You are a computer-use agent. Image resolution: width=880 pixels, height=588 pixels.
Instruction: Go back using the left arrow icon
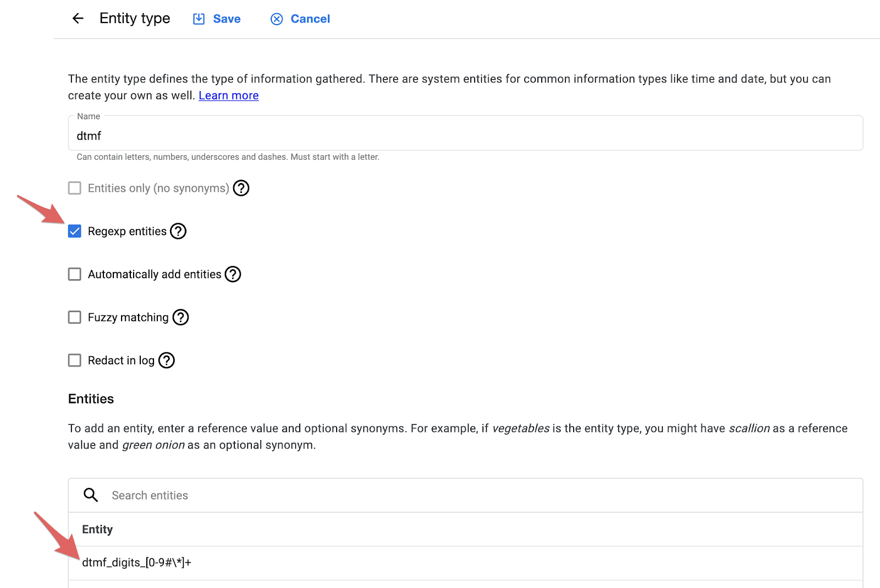[78, 19]
